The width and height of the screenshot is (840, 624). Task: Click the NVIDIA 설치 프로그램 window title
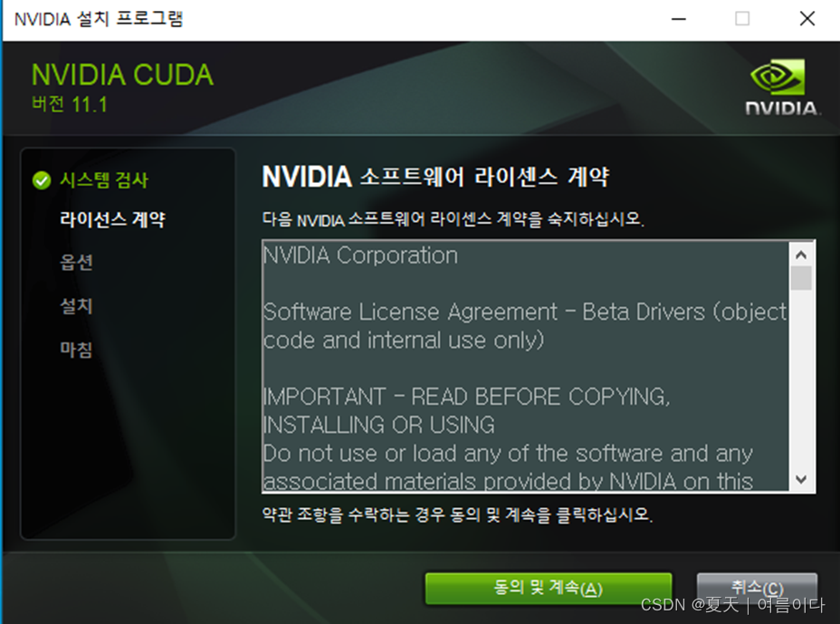(99, 19)
